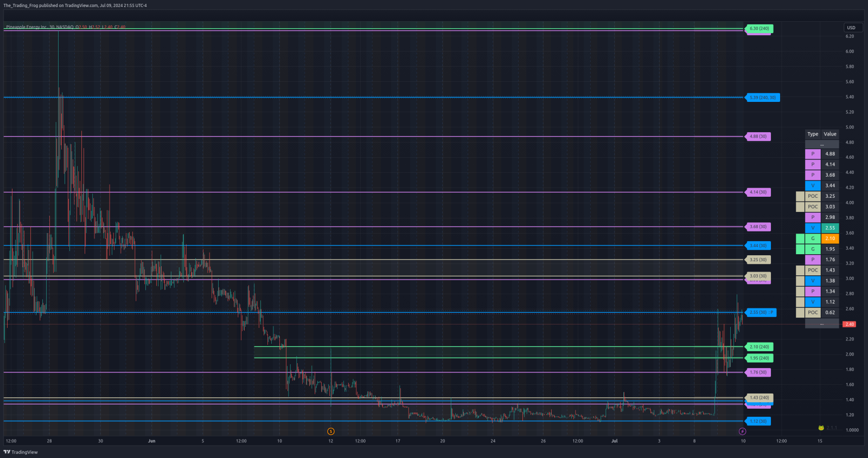Click the 3.68 (30) level label

click(758, 227)
